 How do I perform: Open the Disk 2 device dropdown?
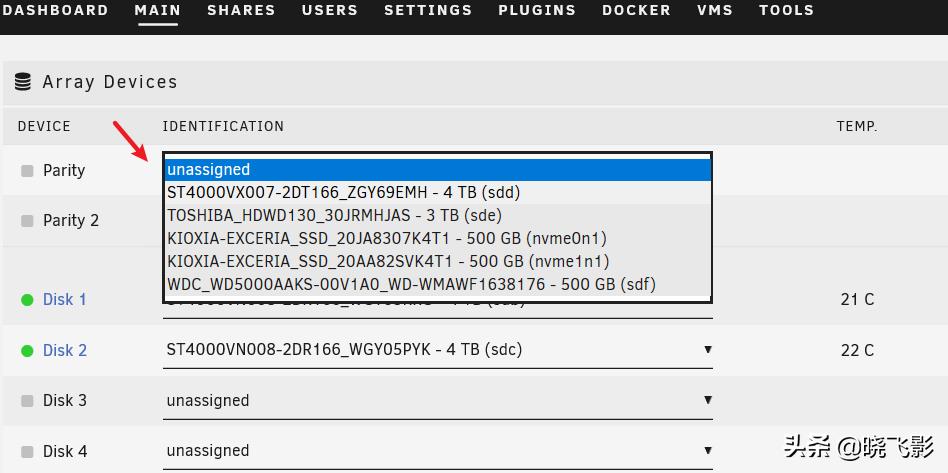click(x=438, y=350)
